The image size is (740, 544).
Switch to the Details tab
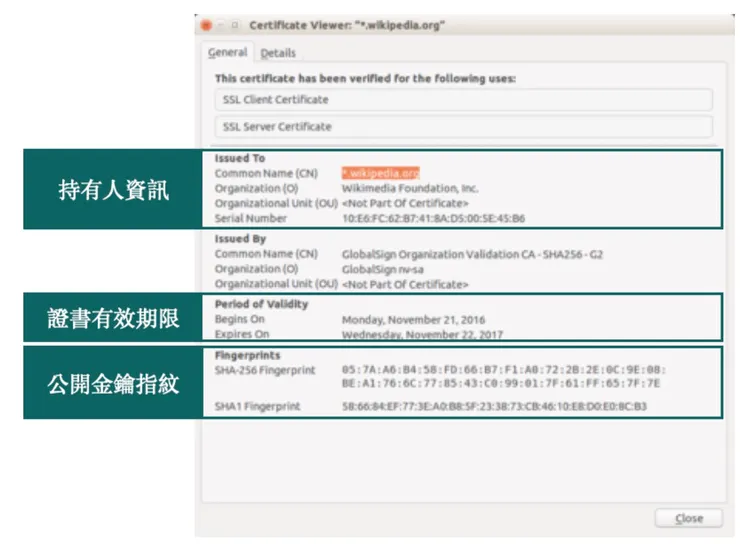278,53
